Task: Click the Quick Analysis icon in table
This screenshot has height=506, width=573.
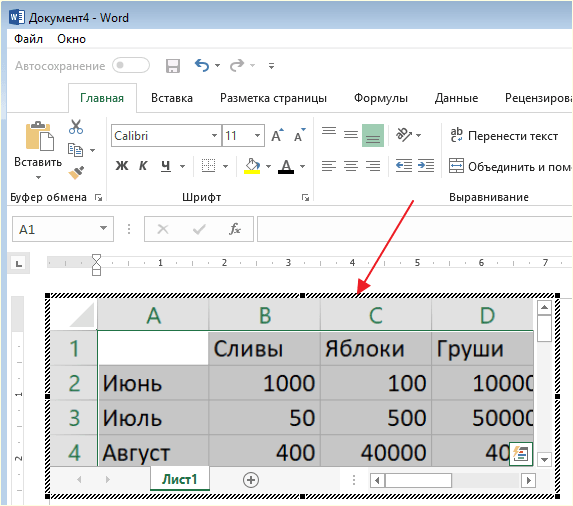Action: click(521, 454)
